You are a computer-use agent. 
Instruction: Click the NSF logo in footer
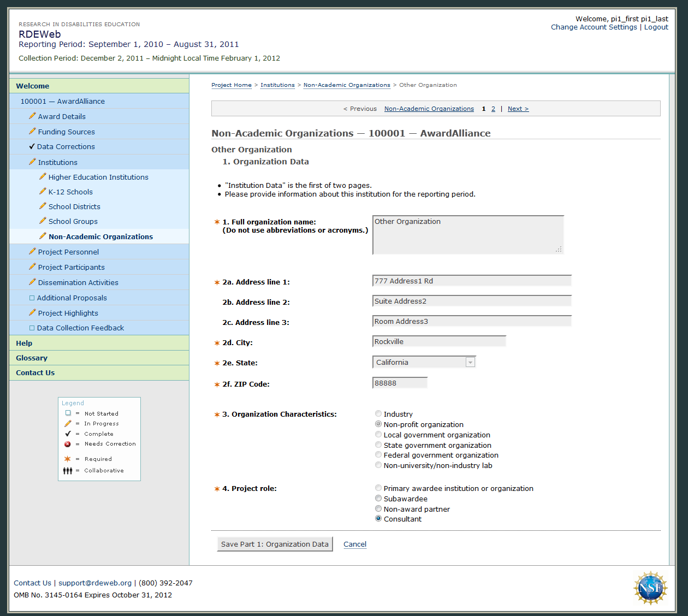(x=650, y=588)
